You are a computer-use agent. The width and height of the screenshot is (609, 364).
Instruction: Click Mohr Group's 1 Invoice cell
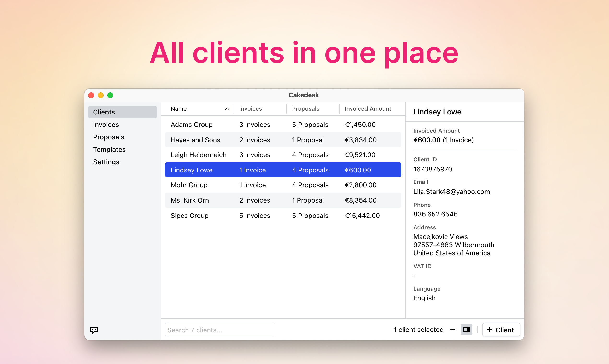252,185
